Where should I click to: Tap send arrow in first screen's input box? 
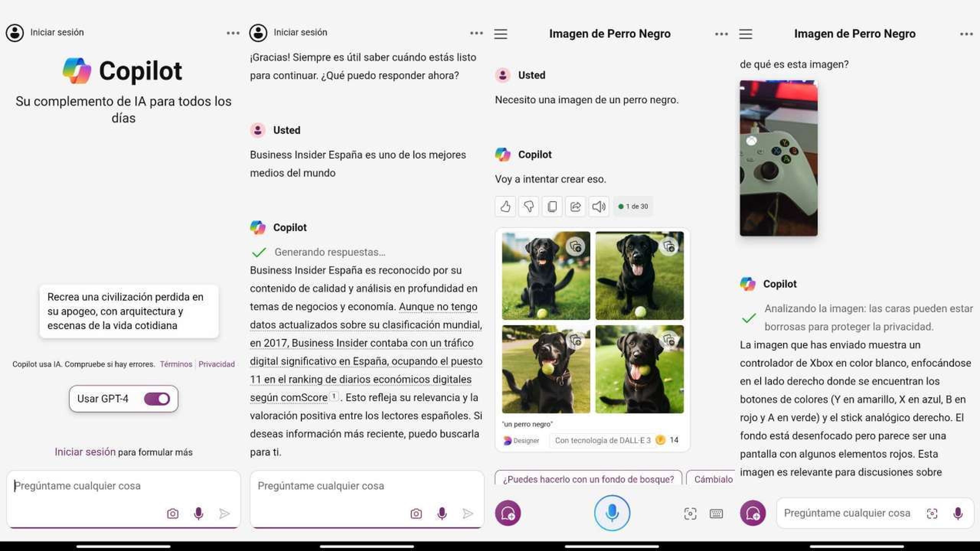(225, 514)
